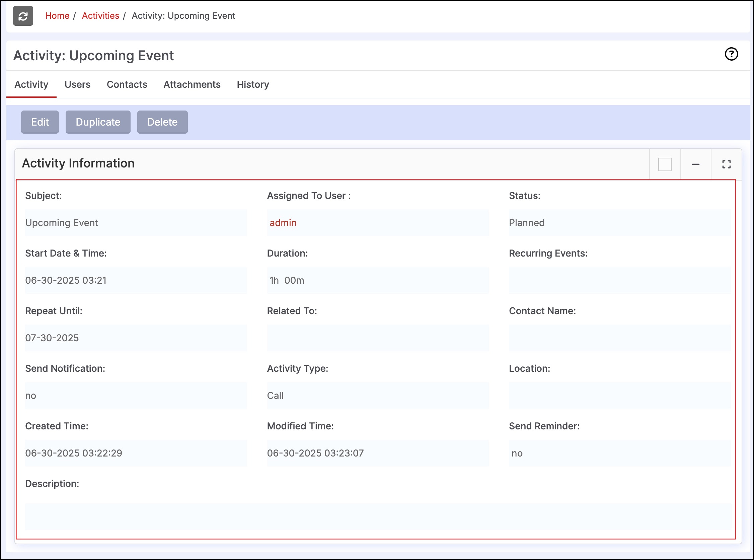Screen dimensions: 754x560
Task: Click the Duplicate button
Action: (98, 122)
